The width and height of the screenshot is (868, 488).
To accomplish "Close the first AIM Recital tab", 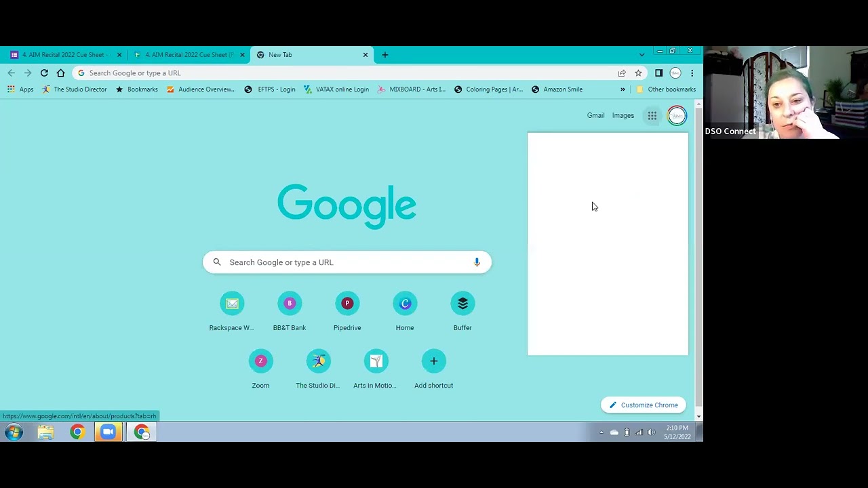I will [119, 55].
